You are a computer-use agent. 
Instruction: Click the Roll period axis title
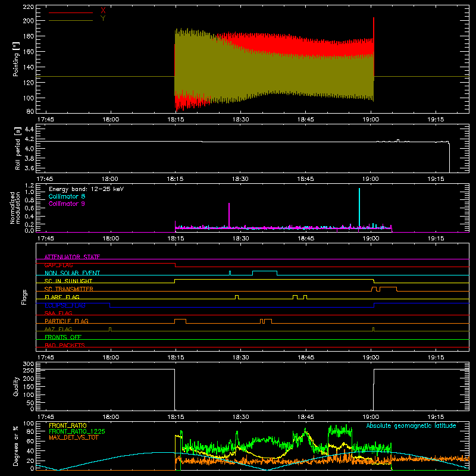pyautogui.click(x=17, y=148)
